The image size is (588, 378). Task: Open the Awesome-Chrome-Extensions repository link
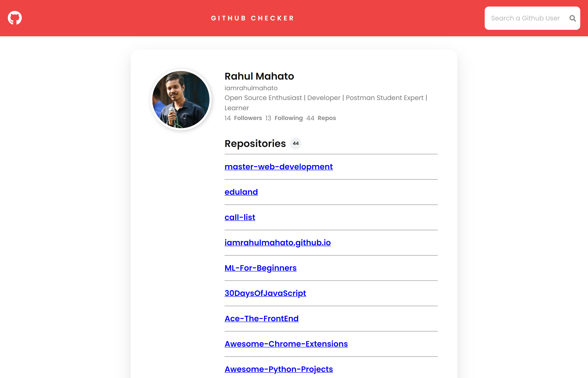tap(286, 344)
